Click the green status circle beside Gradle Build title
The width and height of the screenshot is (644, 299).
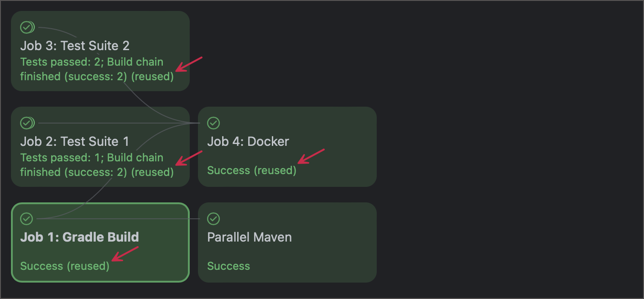pyautogui.click(x=26, y=219)
